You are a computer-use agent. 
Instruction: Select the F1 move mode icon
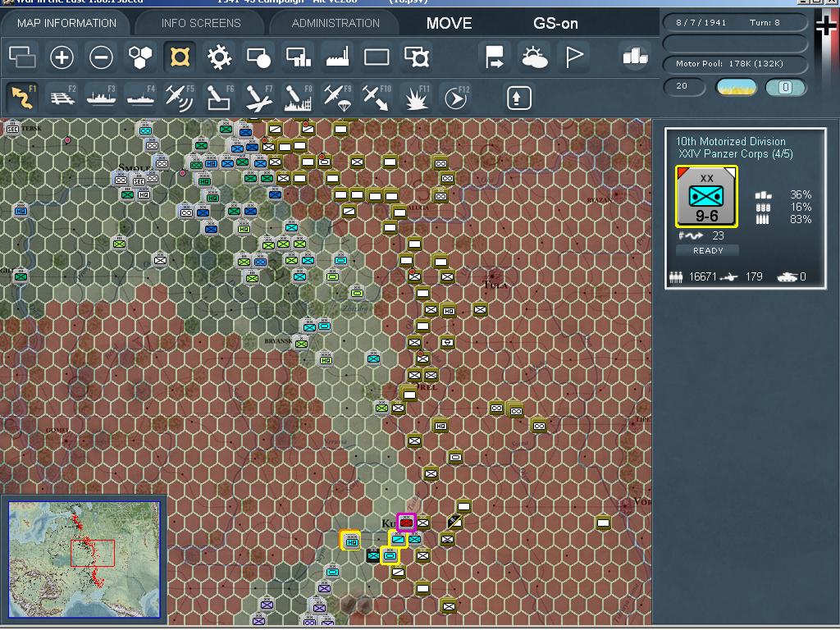22,97
